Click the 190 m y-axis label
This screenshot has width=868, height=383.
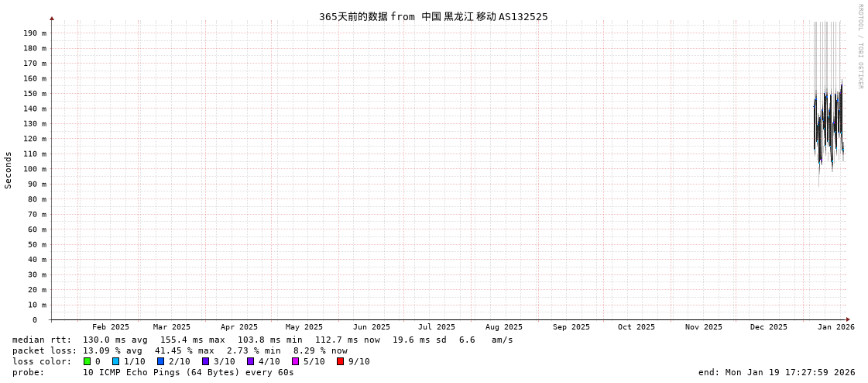pos(35,33)
